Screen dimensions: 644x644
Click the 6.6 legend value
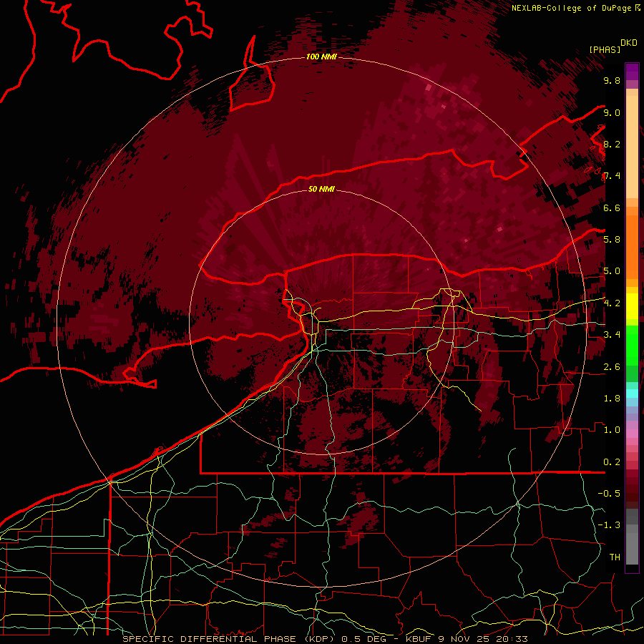pyautogui.click(x=612, y=208)
